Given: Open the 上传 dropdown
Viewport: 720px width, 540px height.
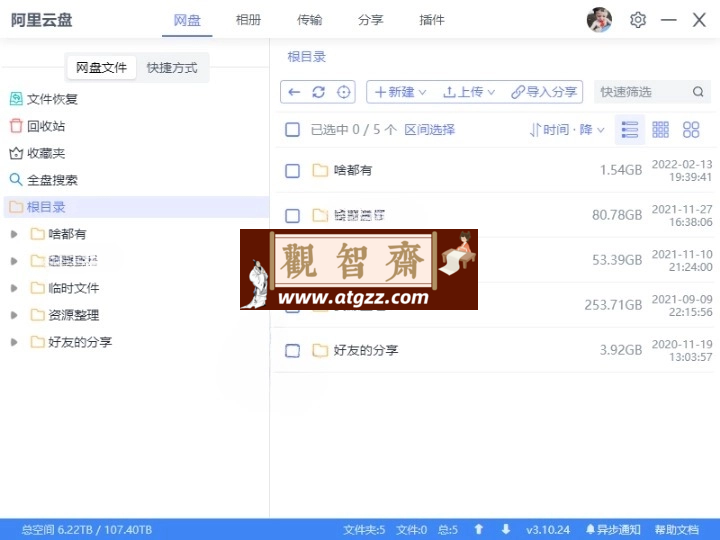Looking at the screenshot, I should 469,92.
